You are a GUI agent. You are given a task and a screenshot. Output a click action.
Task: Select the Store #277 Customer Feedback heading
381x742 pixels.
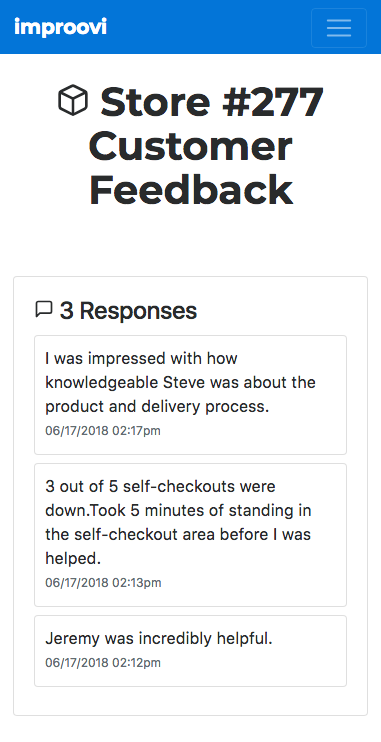pos(190,146)
